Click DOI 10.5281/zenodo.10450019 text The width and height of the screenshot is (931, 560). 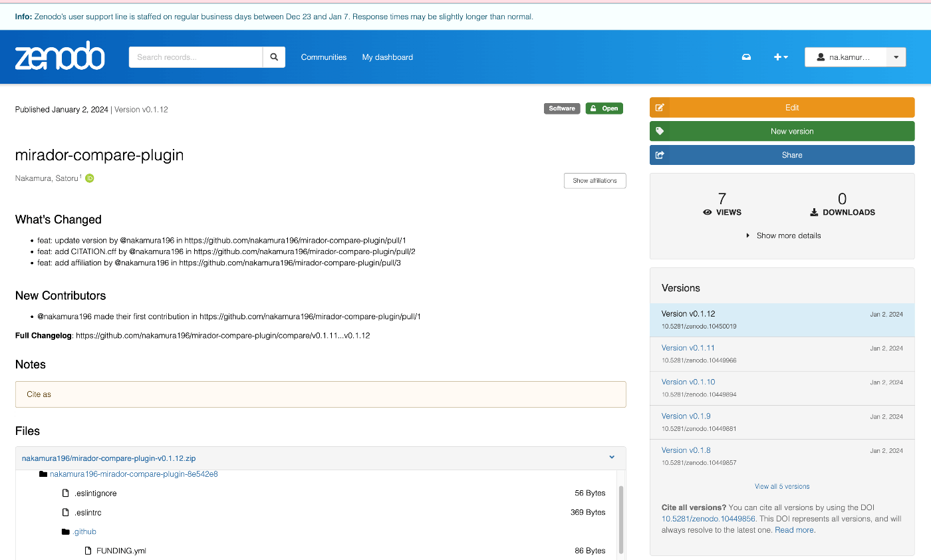coord(699,327)
